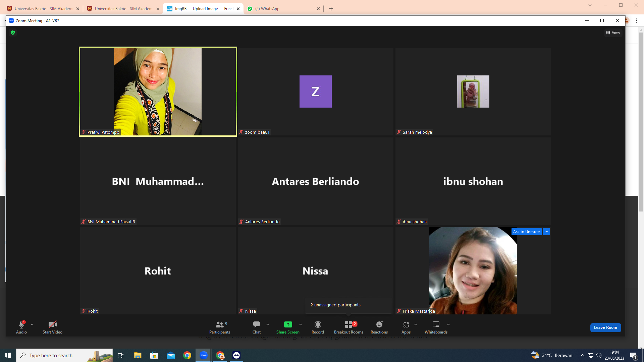Viewport: 644px width, 362px height.
Task: Open Whiteboards
Action: (x=436, y=327)
